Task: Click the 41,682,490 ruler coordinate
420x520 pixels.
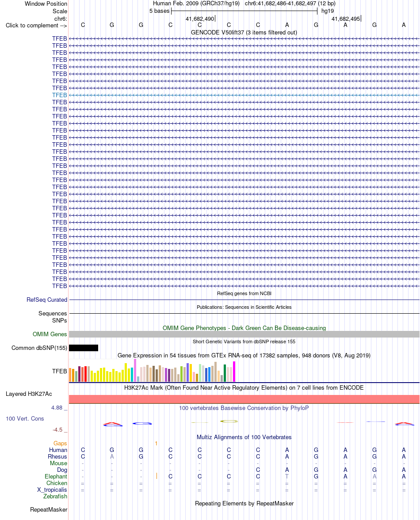Action: 200,19
